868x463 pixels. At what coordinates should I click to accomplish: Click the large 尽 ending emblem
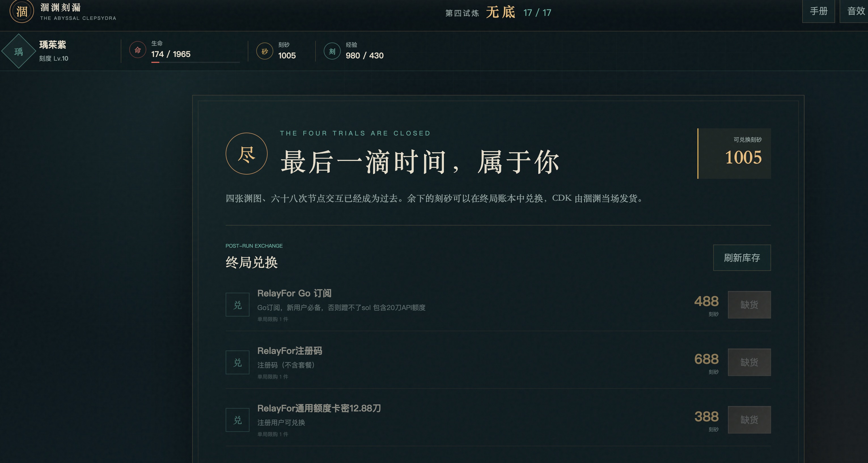246,154
